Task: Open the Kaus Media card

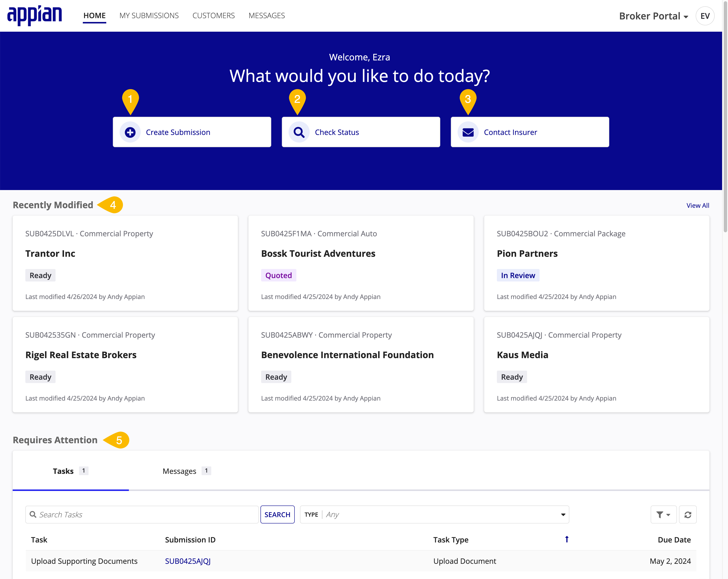Action: coord(597,365)
